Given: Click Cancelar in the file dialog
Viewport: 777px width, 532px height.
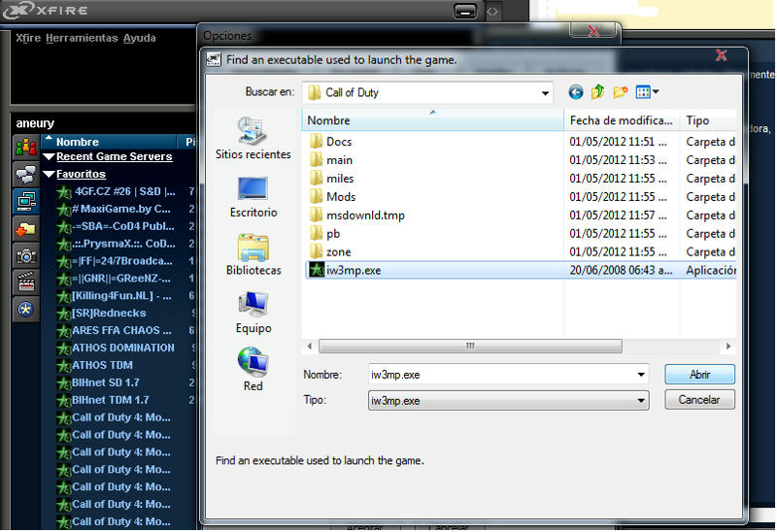Looking at the screenshot, I should point(699,400).
